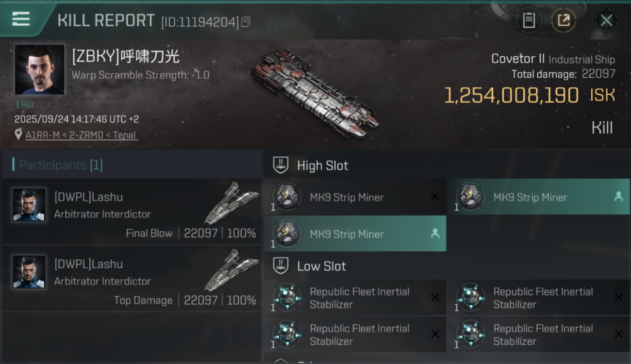Collapse the High Slot section header
This screenshot has width=631, height=364.
[x=322, y=165]
